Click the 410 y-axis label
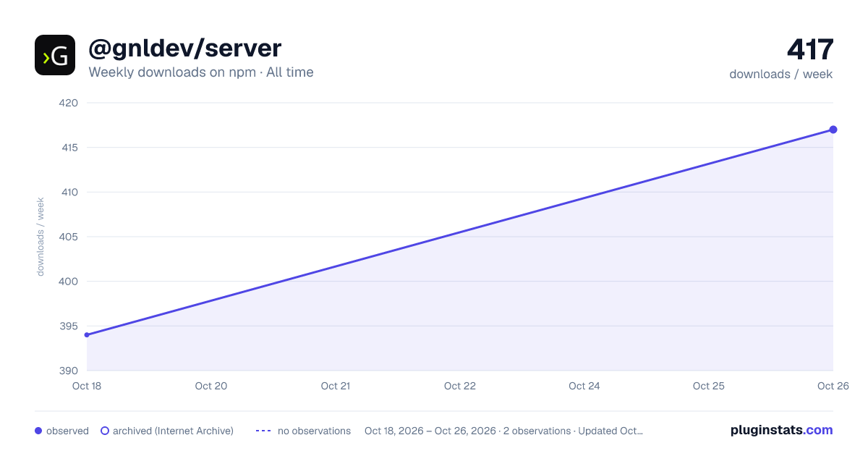This screenshot has width=868, height=456. [x=68, y=193]
